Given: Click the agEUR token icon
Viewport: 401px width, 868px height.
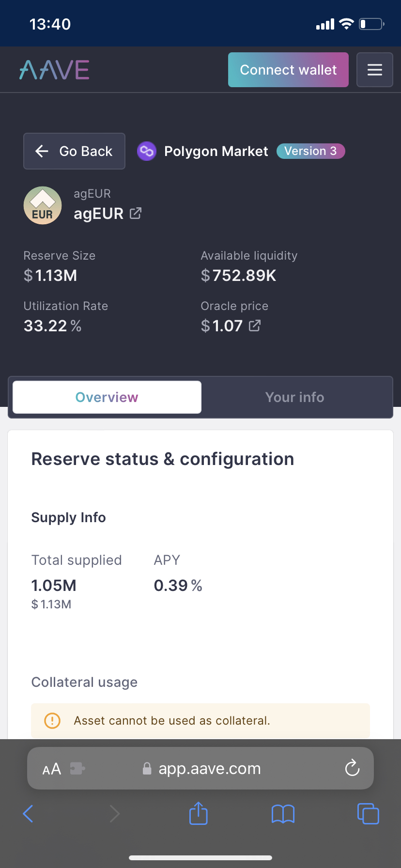Looking at the screenshot, I should click(x=42, y=205).
